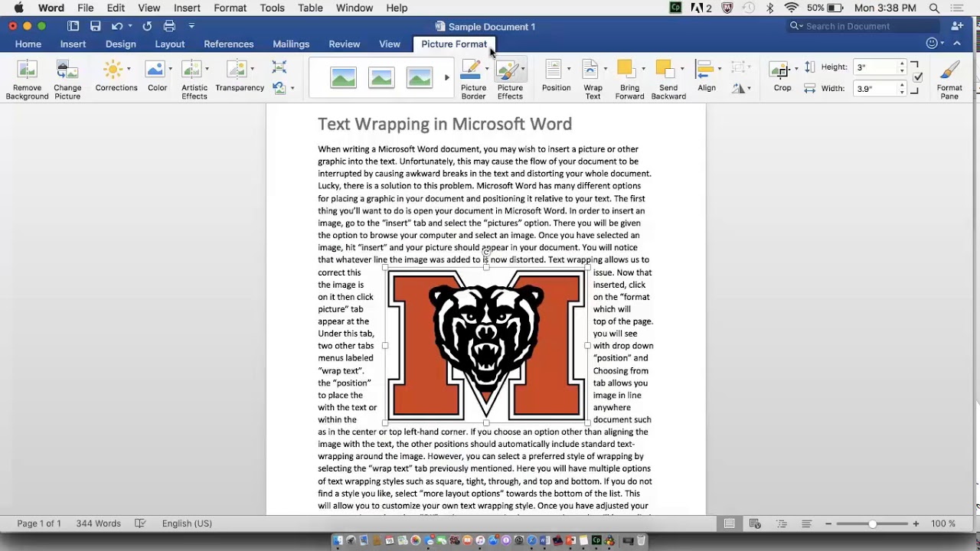980x551 pixels.
Task: Click Reset Picture icon
Action: [x=279, y=88]
